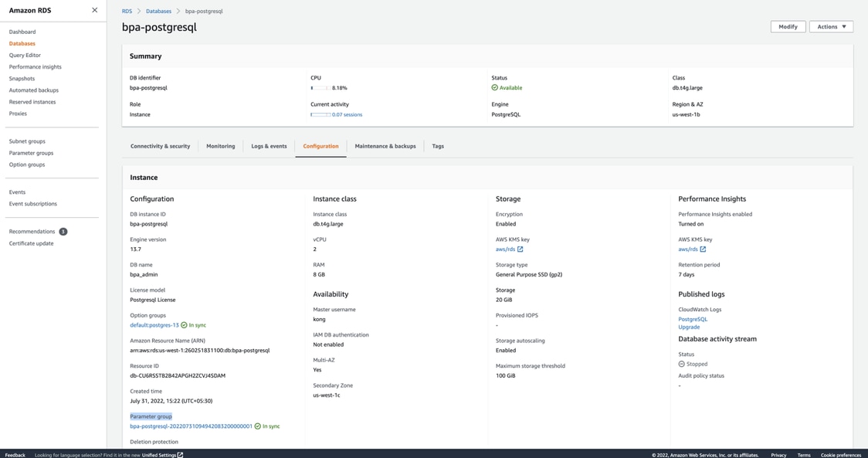Viewport: 868px width, 458px height.
Task: Click the engine version 13.7 value
Action: (136, 249)
